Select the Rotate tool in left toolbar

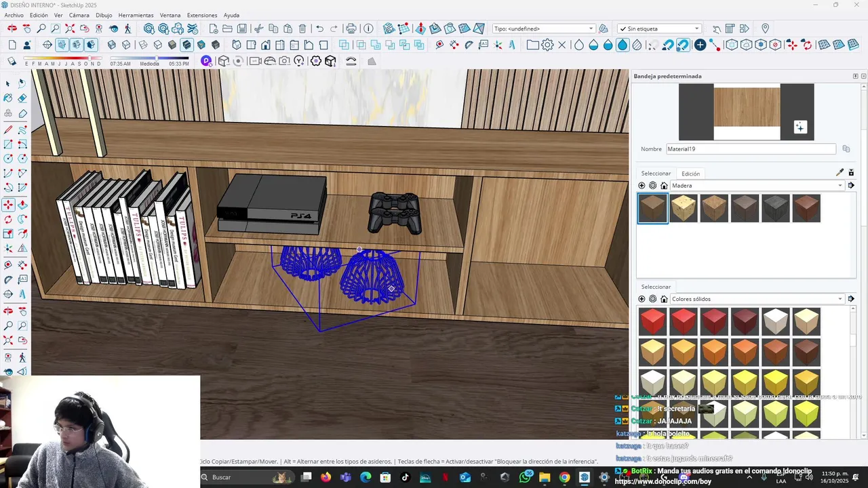coord(8,219)
